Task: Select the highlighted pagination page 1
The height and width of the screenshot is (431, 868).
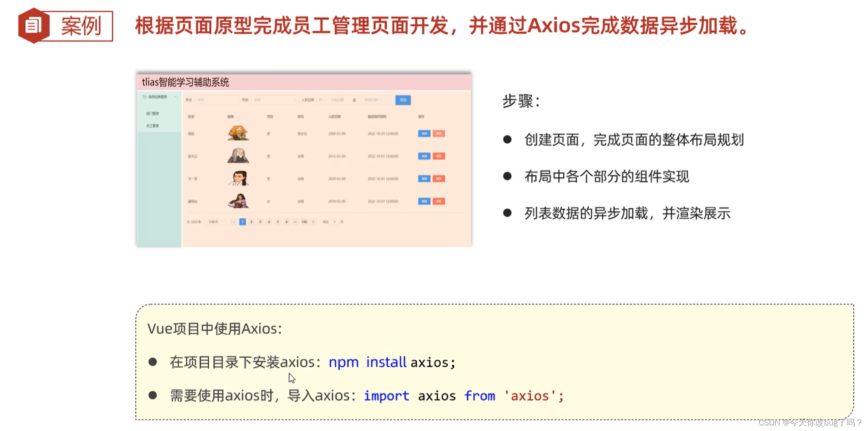Action: pos(242,222)
